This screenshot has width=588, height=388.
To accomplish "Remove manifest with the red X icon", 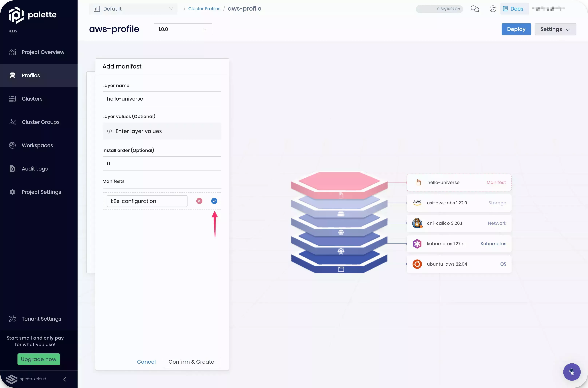I will [x=199, y=201].
